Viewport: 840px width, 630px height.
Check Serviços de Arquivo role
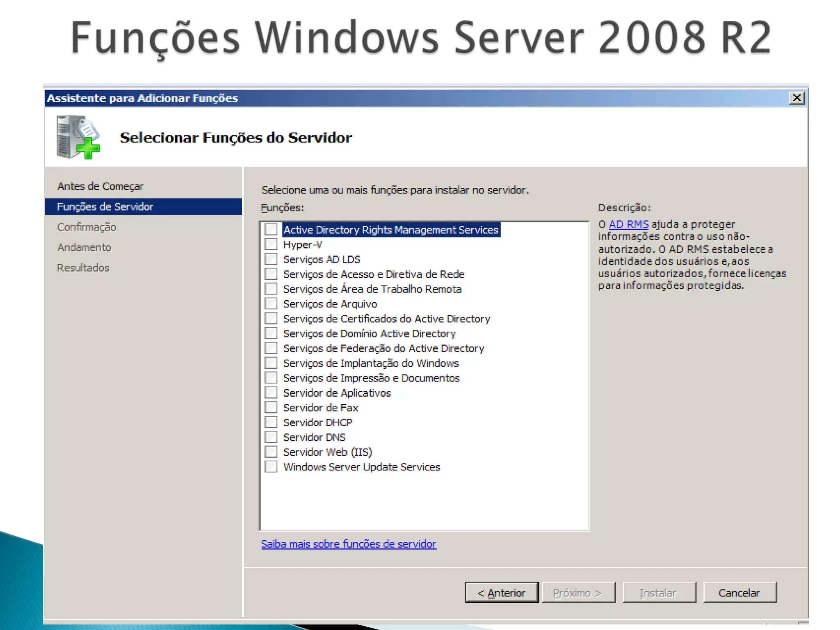pos(271,304)
